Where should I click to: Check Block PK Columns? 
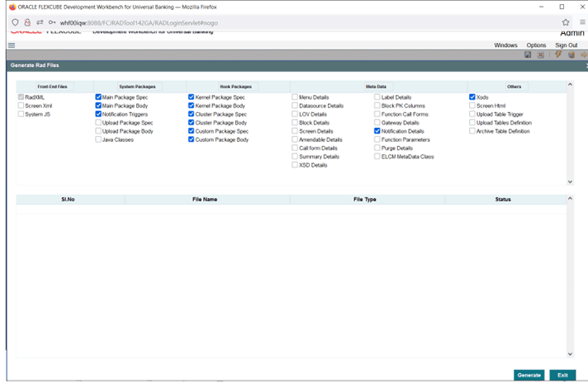(x=377, y=106)
